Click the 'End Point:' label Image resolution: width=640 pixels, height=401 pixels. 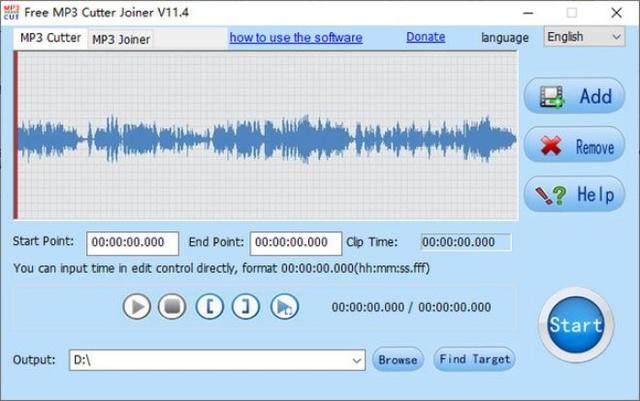coord(216,242)
